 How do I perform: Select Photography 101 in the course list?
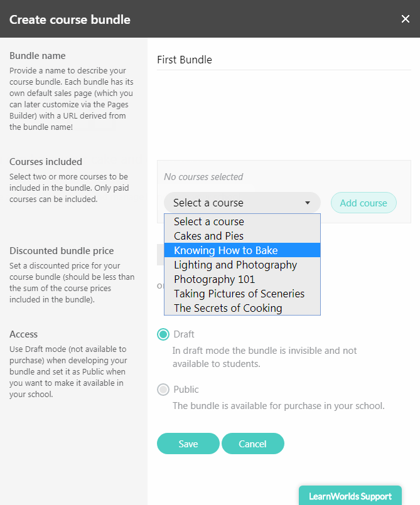point(213,279)
